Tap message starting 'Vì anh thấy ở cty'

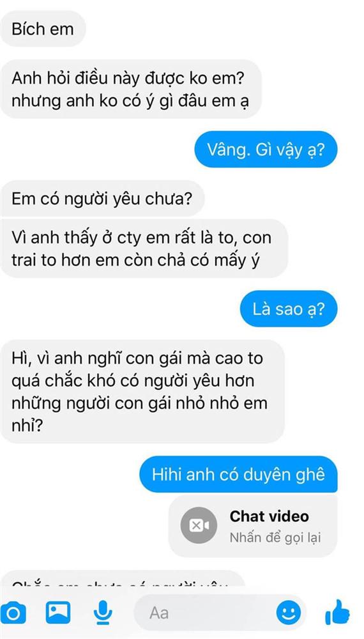(x=144, y=249)
